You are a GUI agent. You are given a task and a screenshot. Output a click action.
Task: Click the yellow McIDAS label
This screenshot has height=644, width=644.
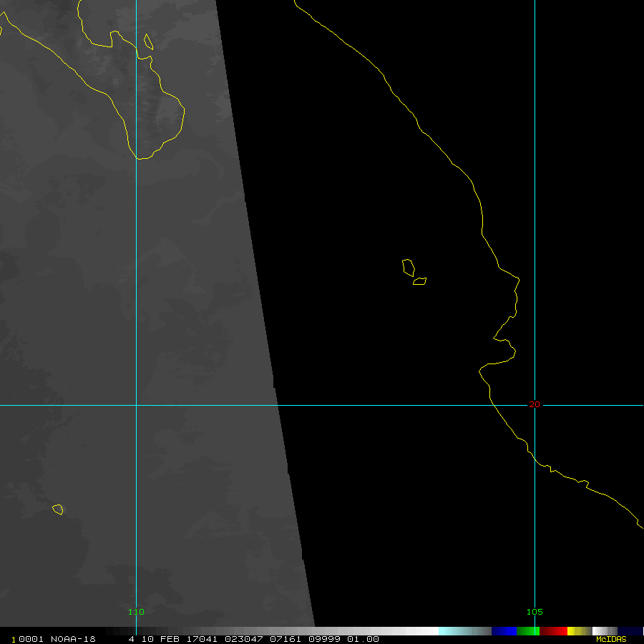click(611, 639)
